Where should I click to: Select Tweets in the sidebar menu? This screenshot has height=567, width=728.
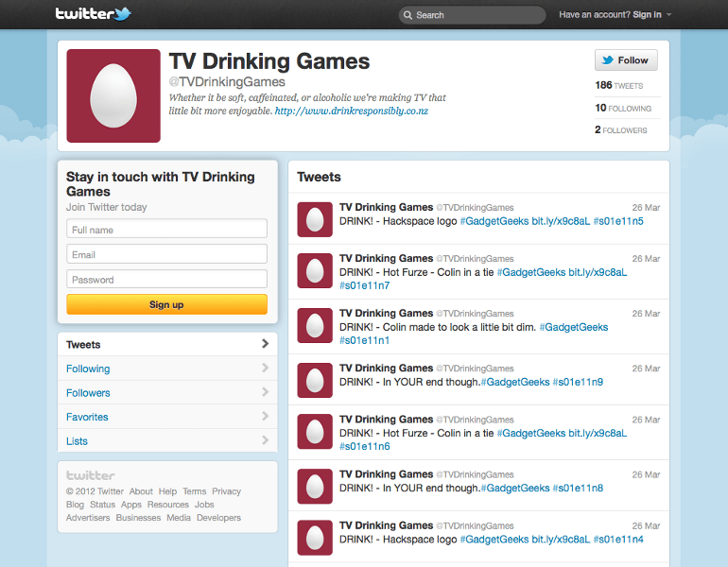[x=167, y=344]
